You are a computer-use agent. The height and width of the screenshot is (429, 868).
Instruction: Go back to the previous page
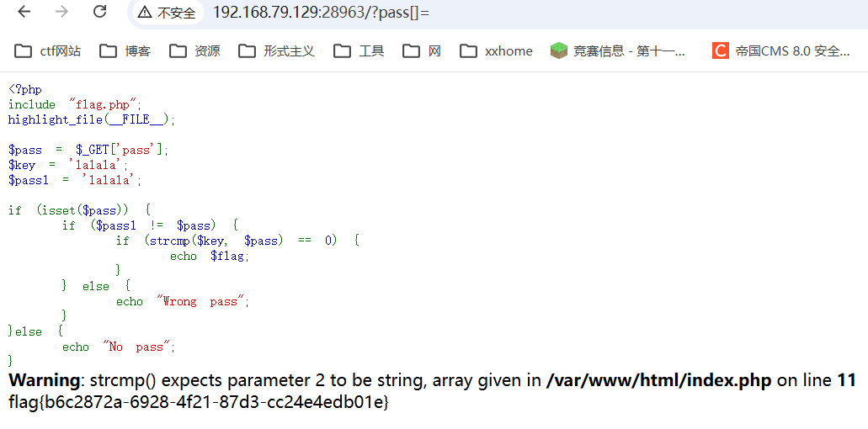[x=24, y=12]
